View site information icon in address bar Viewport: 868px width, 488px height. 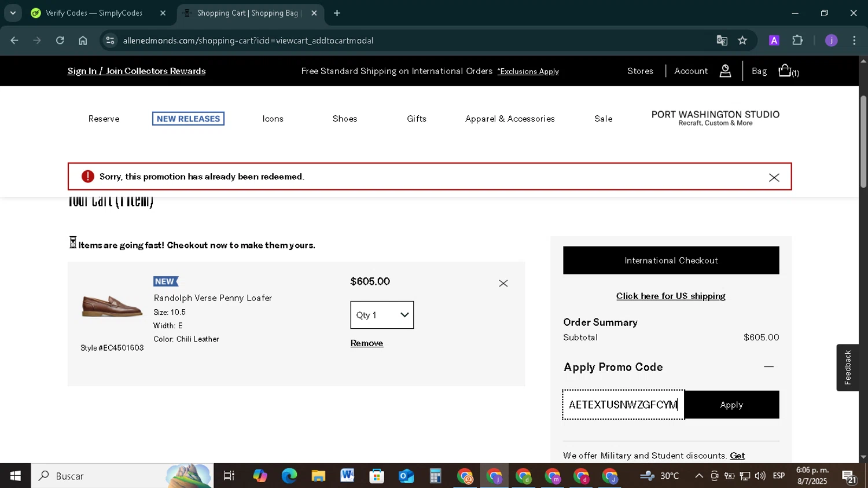110,41
